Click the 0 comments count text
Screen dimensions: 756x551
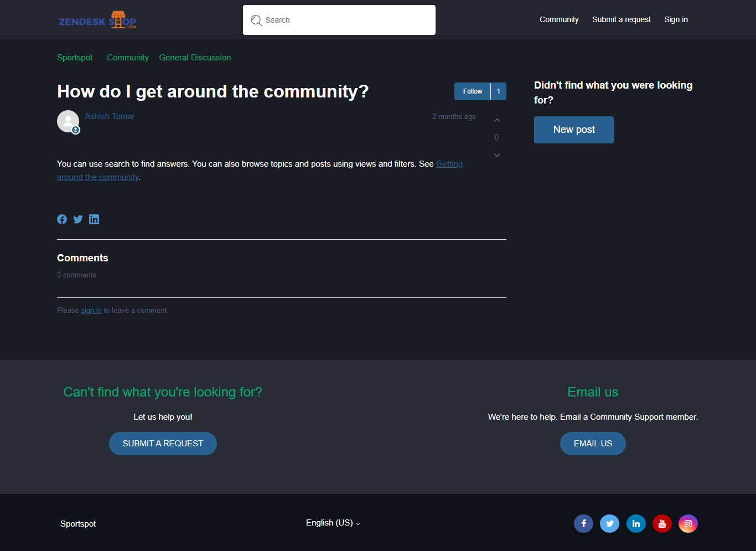pyautogui.click(x=76, y=275)
